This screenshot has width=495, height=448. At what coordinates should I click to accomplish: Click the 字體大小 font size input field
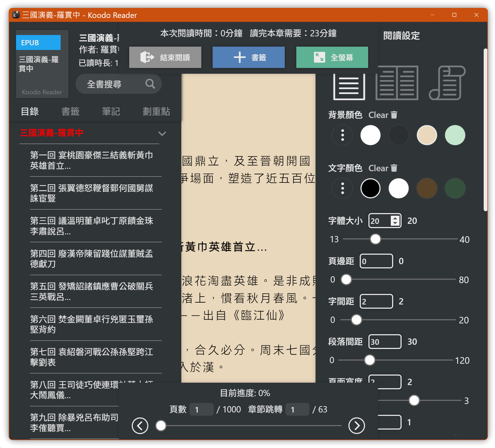coord(384,221)
